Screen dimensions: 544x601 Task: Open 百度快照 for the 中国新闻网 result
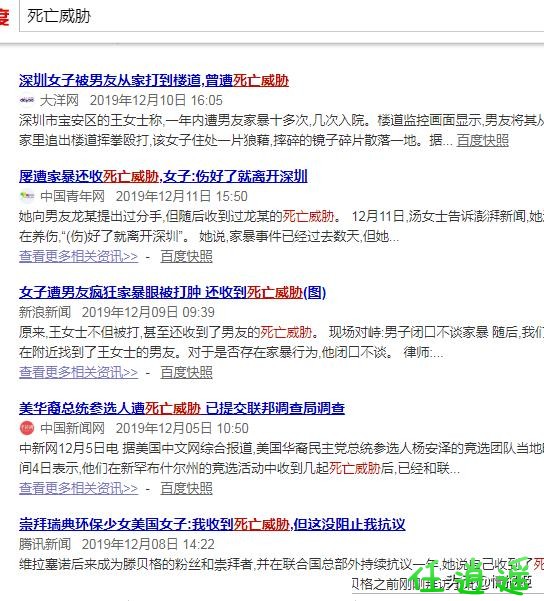point(186,489)
